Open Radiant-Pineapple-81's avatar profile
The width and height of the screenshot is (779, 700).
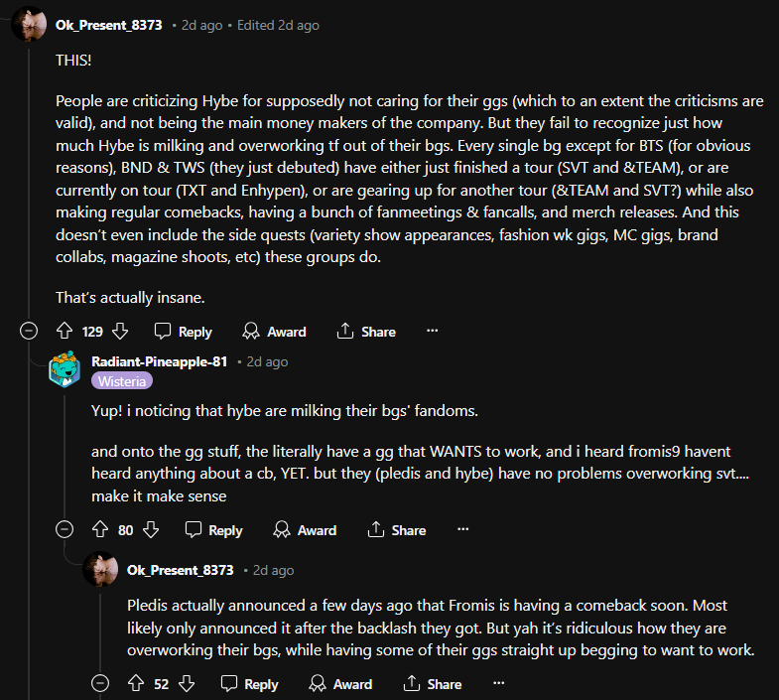(x=65, y=369)
